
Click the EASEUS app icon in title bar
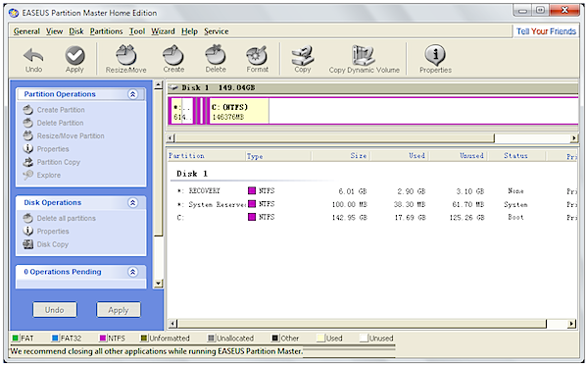pos(14,13)
